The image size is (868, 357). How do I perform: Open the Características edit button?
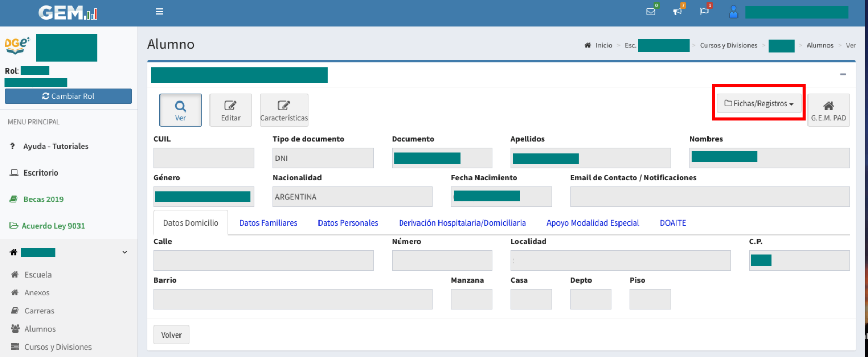tap(284, 110)
